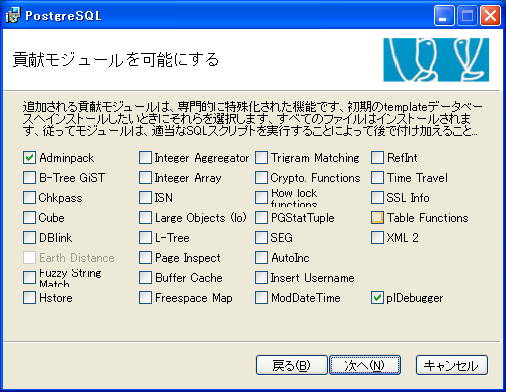Check the Hstore option
This screenshot has width=506, height=392.
[x=29, y=298]
